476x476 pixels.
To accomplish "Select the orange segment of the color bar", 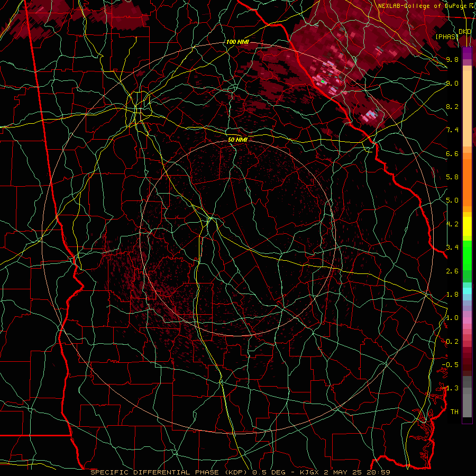I will tap(467, 182).
